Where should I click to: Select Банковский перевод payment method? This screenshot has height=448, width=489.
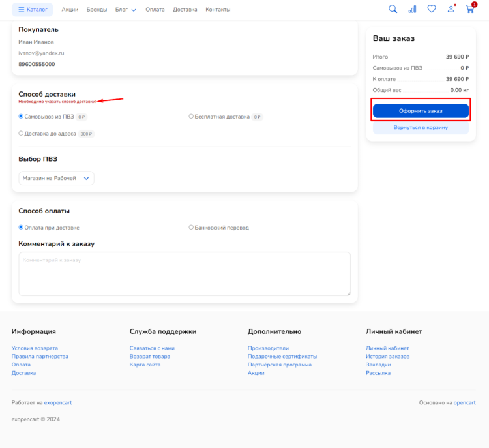191,228
